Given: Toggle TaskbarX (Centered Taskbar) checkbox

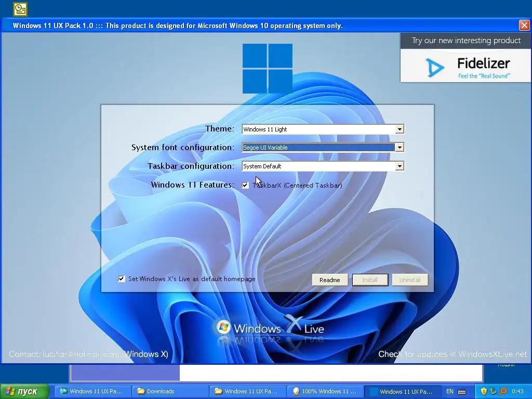Looking at the screenshot, I should point(245,185).
